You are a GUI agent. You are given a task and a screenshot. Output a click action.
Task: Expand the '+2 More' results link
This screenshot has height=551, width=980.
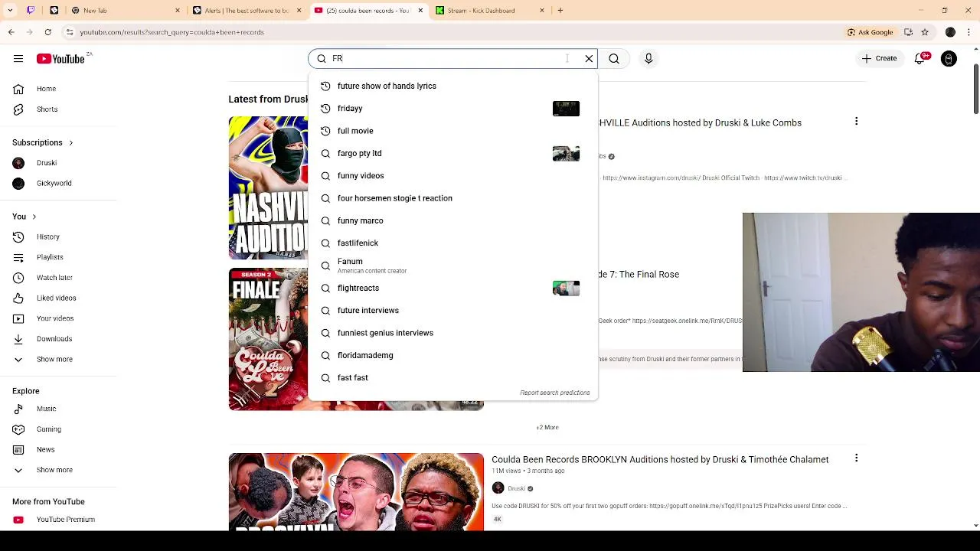[547, 427]
